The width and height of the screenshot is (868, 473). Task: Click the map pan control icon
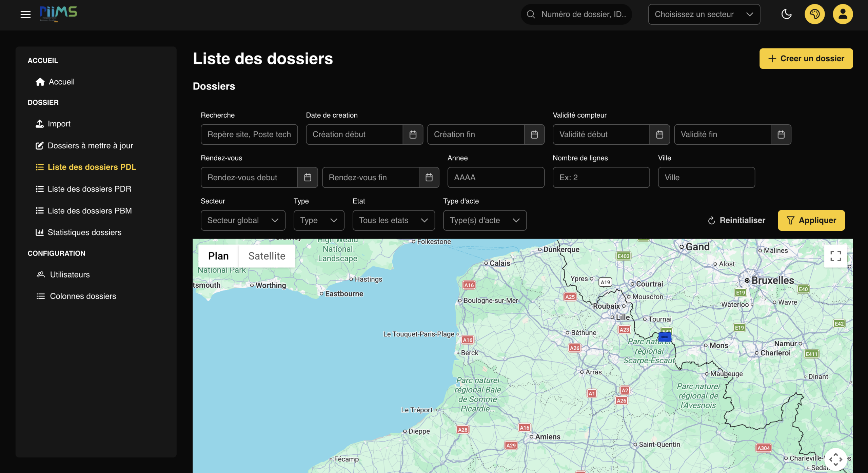click(835, 459)
